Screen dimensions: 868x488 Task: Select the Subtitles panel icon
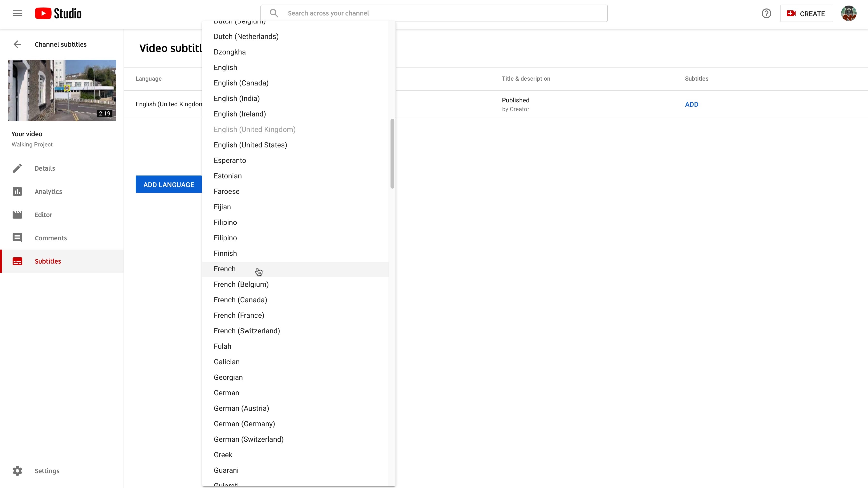tap(17, 261)
